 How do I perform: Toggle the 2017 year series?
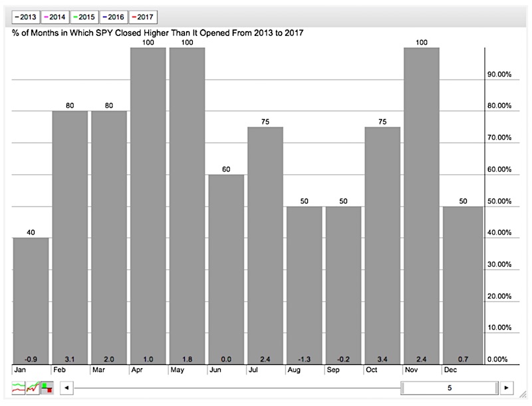tap(143, 17)
